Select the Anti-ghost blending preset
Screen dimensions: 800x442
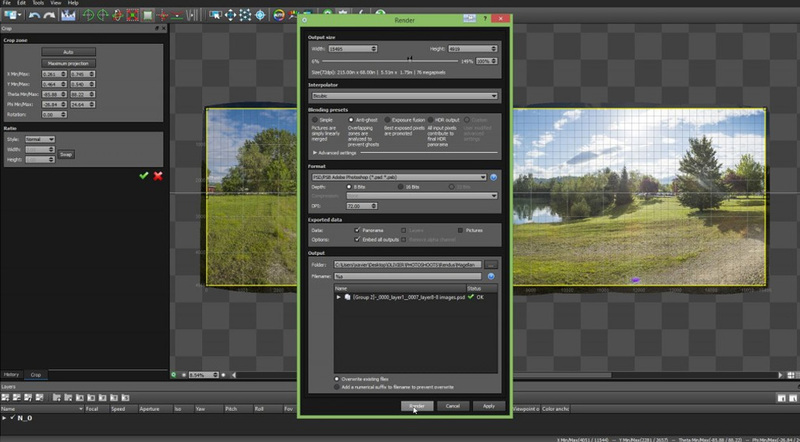pos(351,120)
